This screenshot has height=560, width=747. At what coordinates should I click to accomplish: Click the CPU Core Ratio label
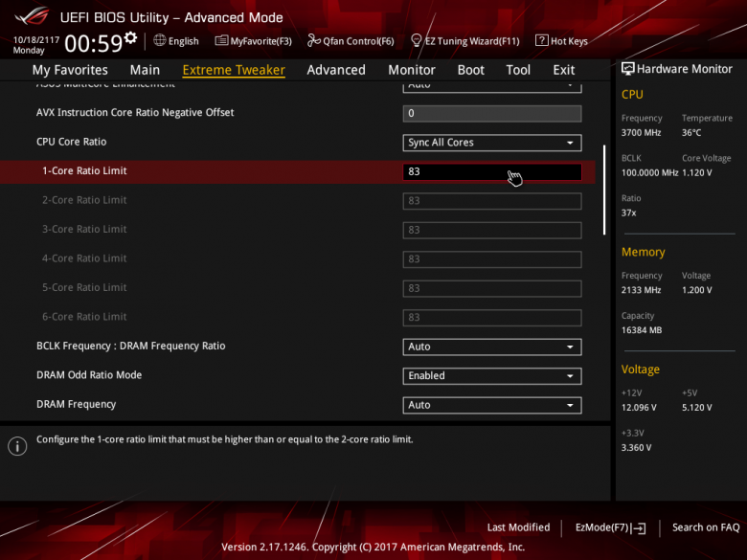(x=72, y=142)
